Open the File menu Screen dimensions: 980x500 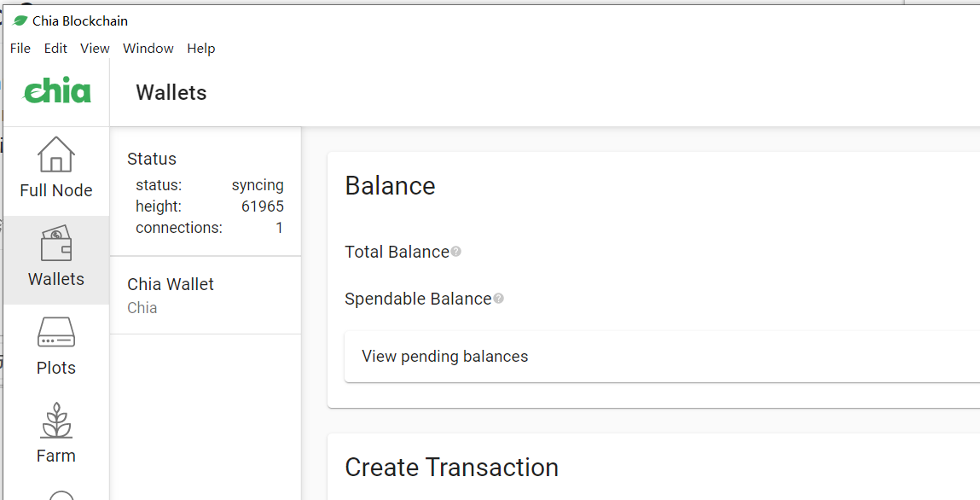(20, 49)
